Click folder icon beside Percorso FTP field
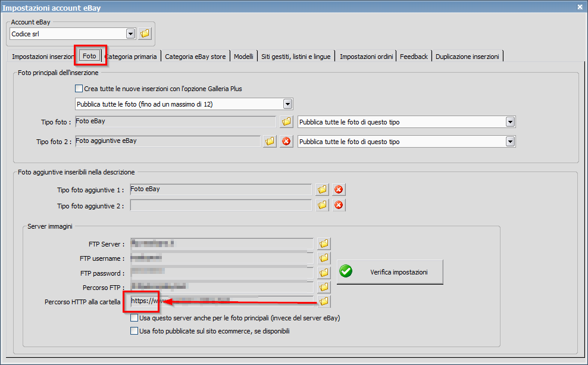 tap(324, 288)
